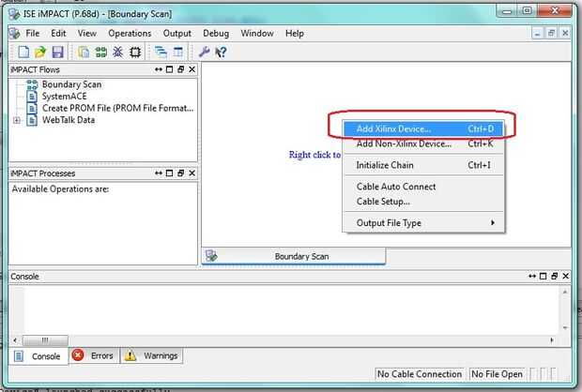Activate the What's This help cursor icon
This screenshot has height=392, width=582.
point(221,53)
